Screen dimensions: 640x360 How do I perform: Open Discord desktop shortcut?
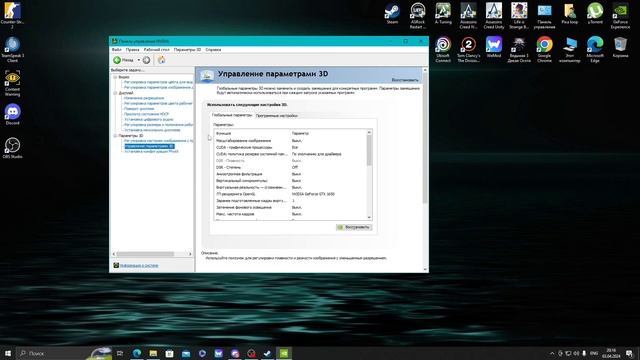click(x=12, y=115)
